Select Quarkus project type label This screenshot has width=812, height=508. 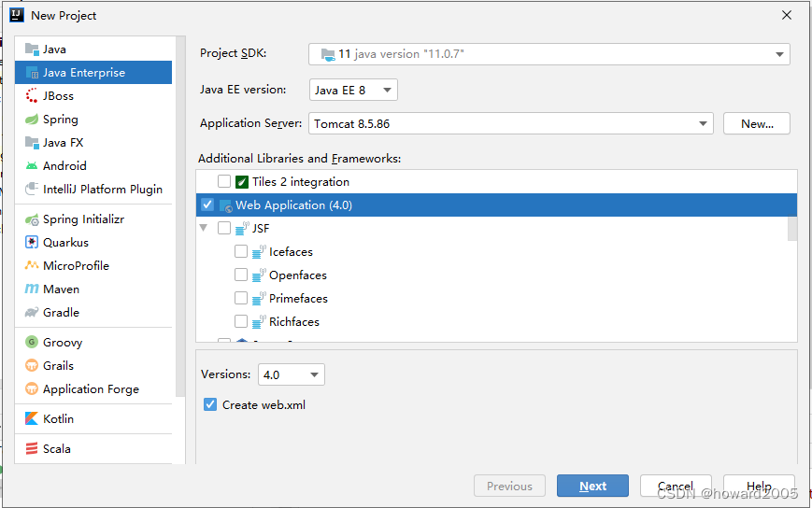65,242
